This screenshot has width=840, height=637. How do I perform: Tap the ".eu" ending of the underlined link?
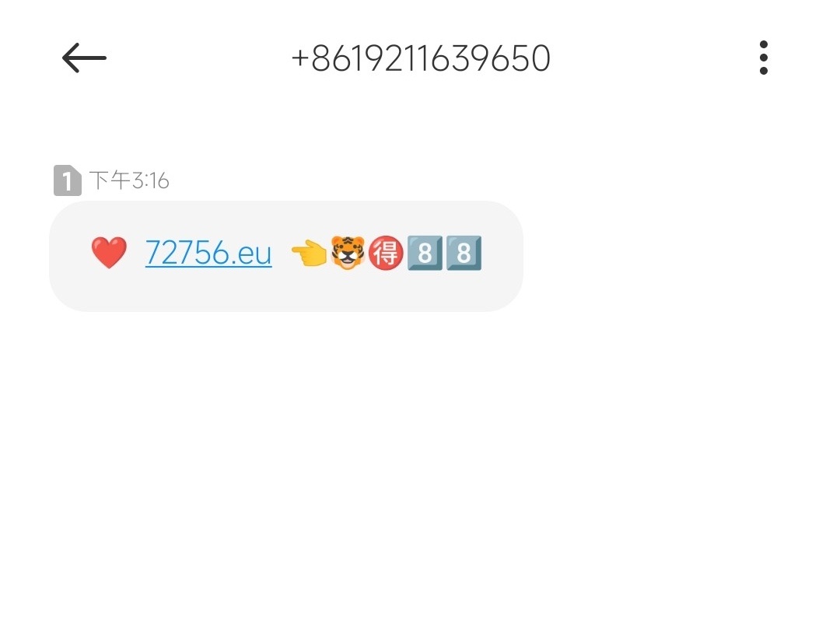point(251,253)
